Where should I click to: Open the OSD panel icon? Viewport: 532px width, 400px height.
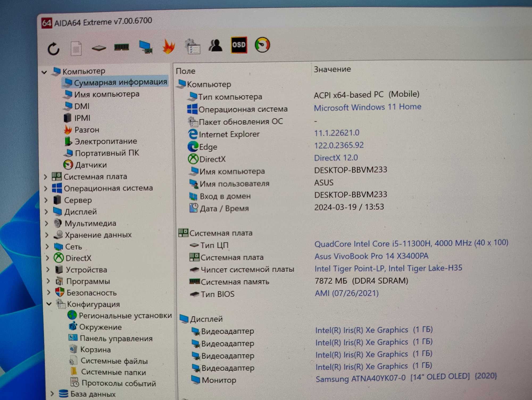point(239,45)
